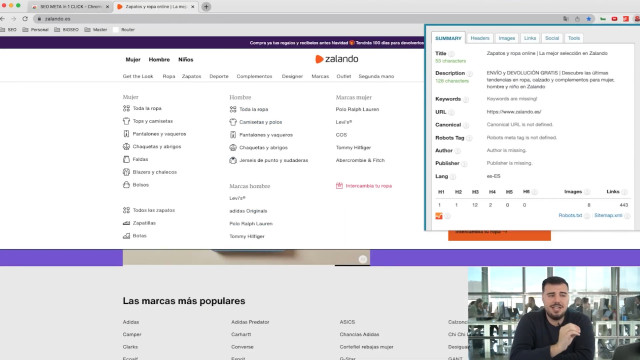640x360 pixels.
Task: Open the Deporte category menu
Action: click(x=219, y=76)
